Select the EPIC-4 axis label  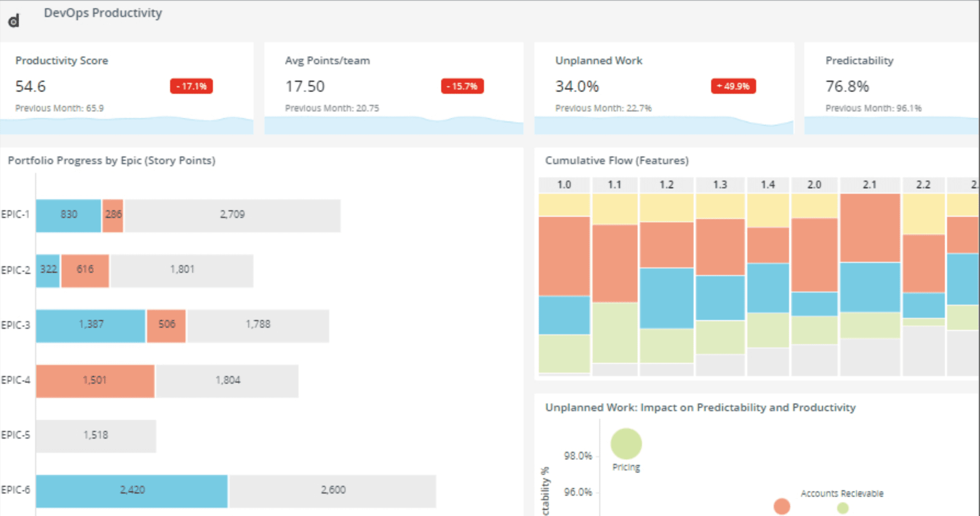(x=15, y=380)
